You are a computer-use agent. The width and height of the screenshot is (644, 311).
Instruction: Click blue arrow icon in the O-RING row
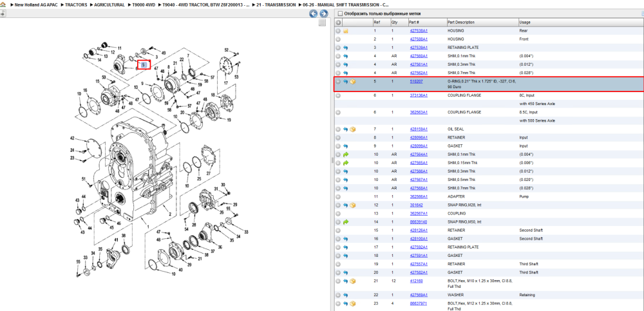pyautogui.click(x=345, y=82)
